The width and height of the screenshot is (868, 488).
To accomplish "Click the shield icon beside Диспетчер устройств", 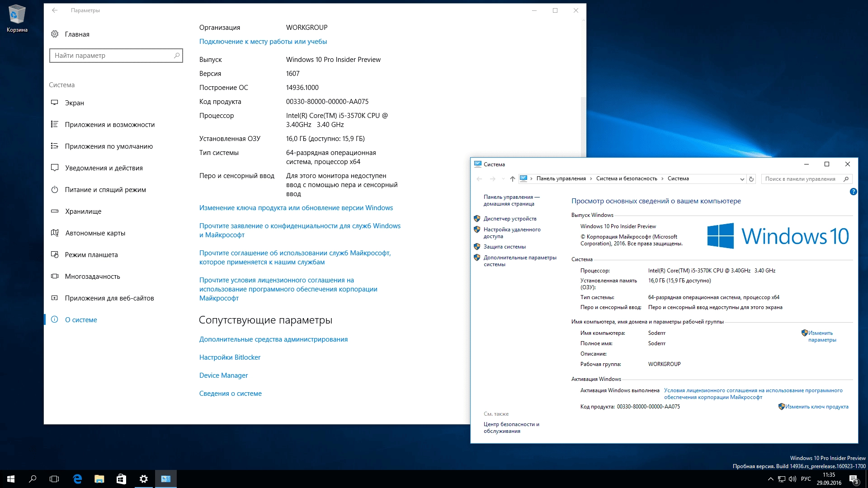I will click(x=476, y=219).
